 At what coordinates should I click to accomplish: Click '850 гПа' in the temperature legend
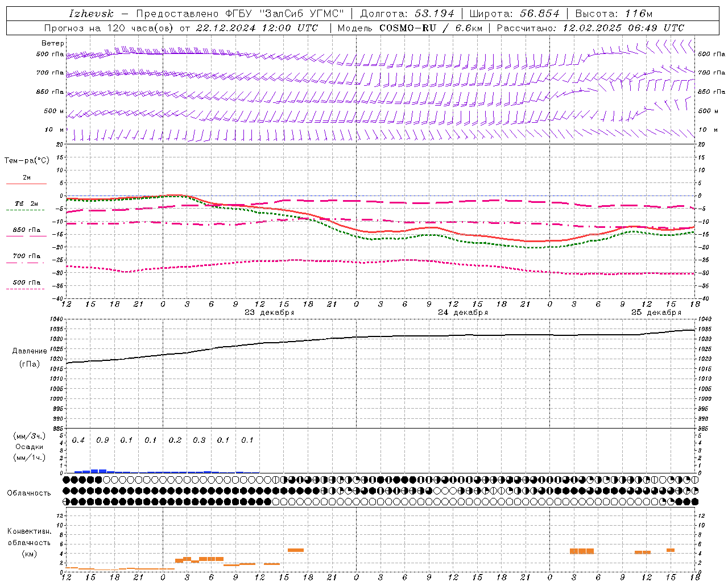(x=27, y=230)
